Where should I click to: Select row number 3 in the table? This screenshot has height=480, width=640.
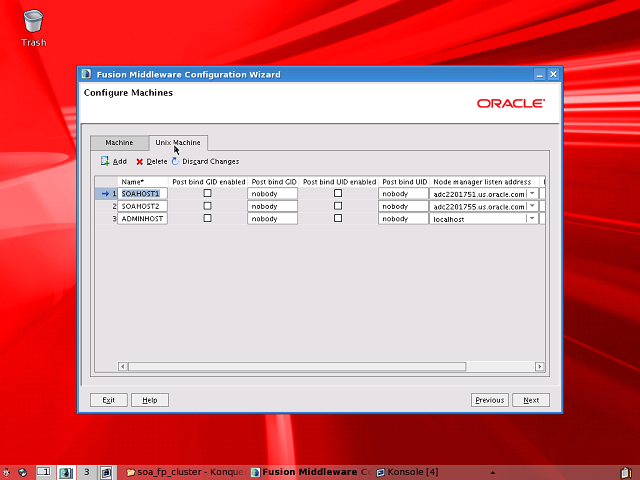107,218
